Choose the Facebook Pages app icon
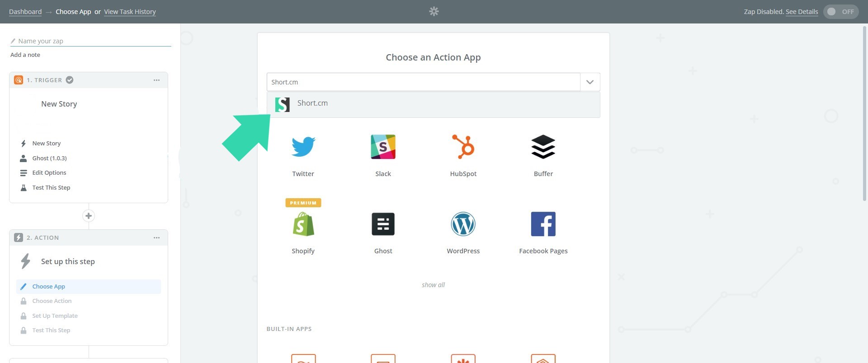 point(543,224)
